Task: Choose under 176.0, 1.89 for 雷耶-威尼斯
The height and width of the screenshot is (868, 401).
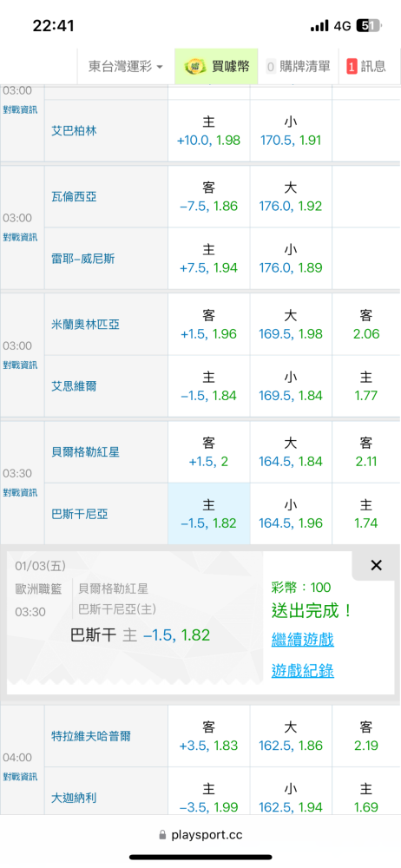Action: [291, 259]
